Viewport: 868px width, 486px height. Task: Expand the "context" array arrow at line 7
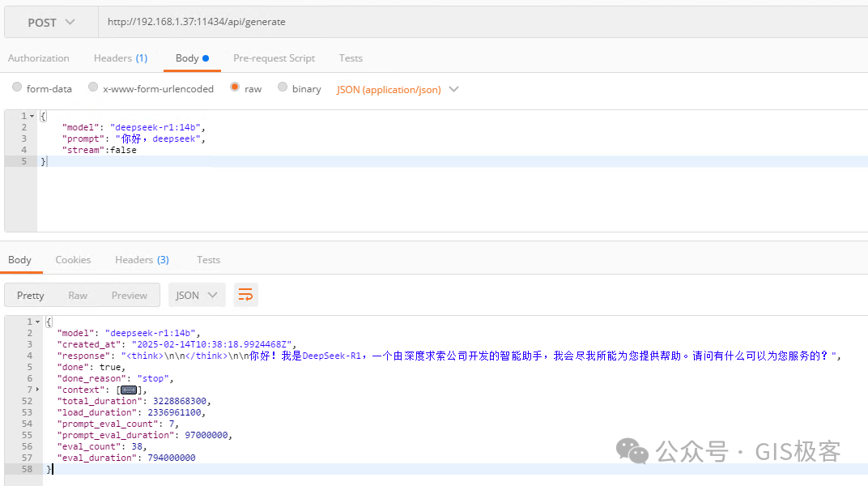(x=37, y=390)
